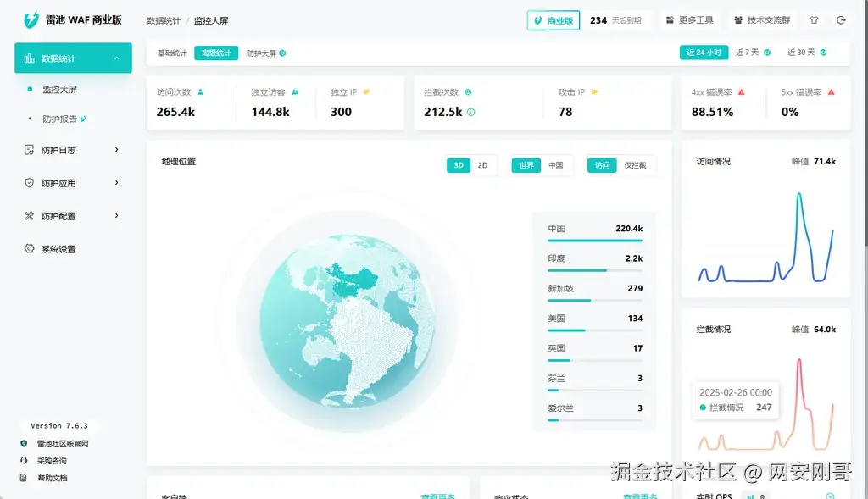Click the 更多工具 grid icon
This screenshot has height=499, width=868.
click(670, 20)
